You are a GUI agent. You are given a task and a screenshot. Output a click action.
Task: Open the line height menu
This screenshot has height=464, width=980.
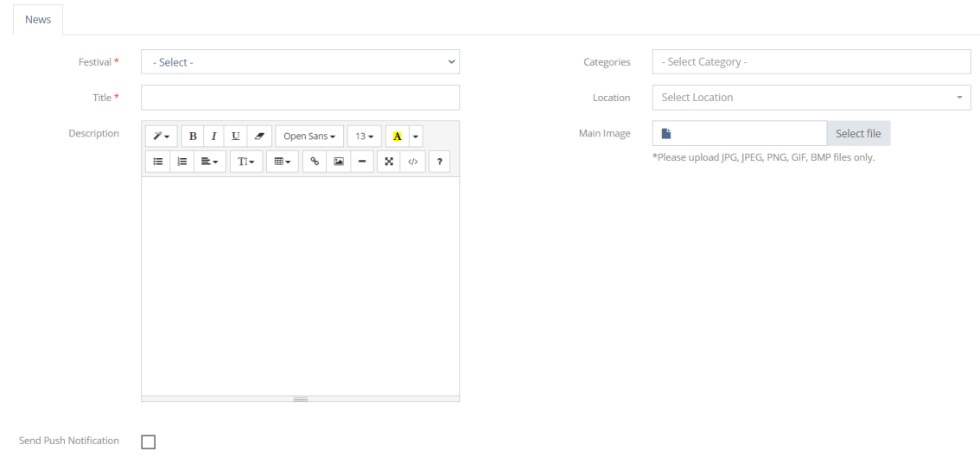pyautogui.click(x=246, y=161)
